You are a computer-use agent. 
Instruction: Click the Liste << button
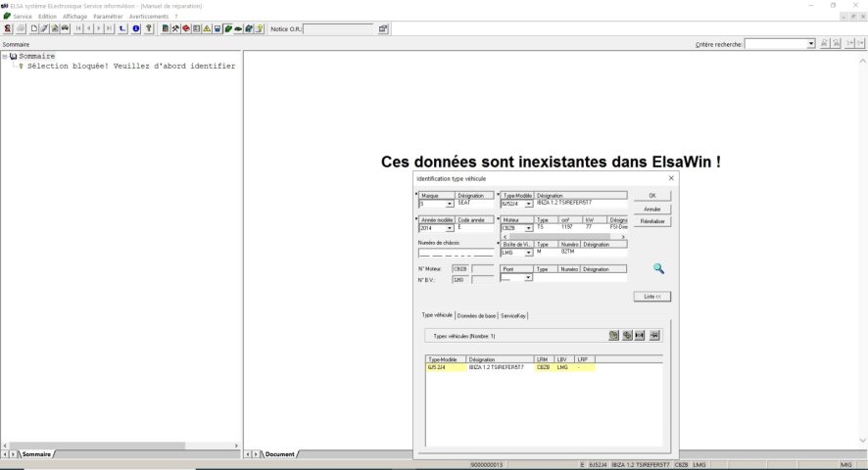click(652, 297)
